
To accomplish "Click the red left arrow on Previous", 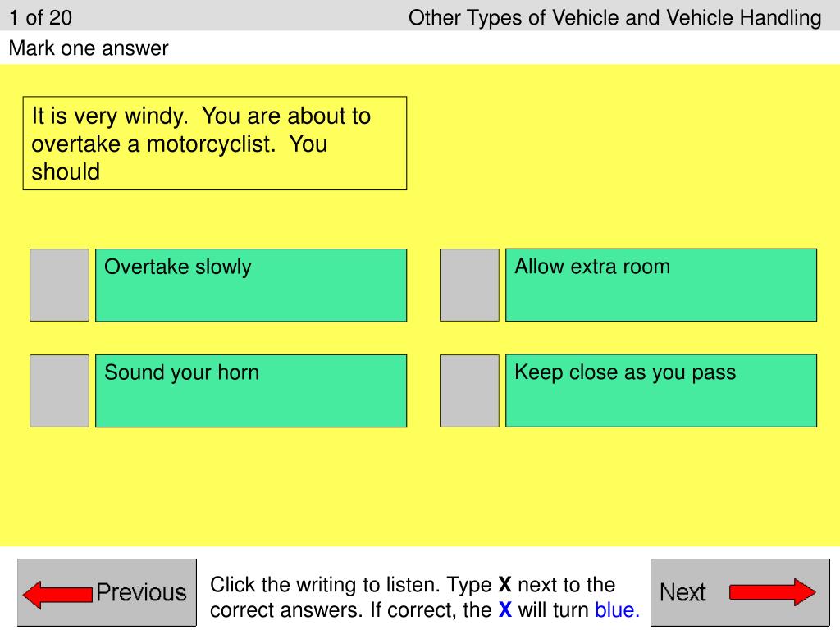I will (56, 593).
